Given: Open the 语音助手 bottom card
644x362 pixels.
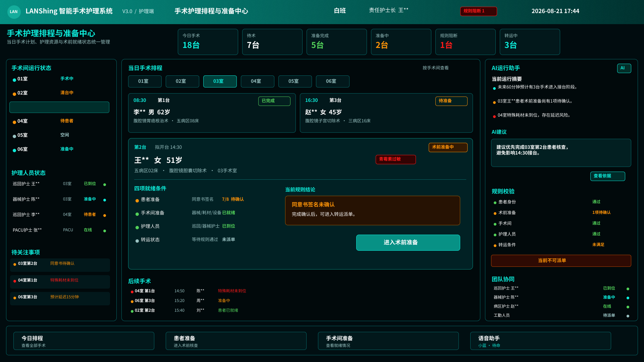Looking at the screenshot, I should click(540, 341).
